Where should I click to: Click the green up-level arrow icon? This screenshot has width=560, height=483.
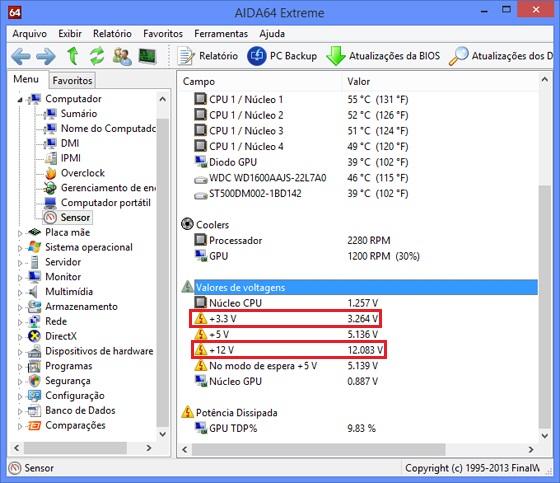(73, 56)
